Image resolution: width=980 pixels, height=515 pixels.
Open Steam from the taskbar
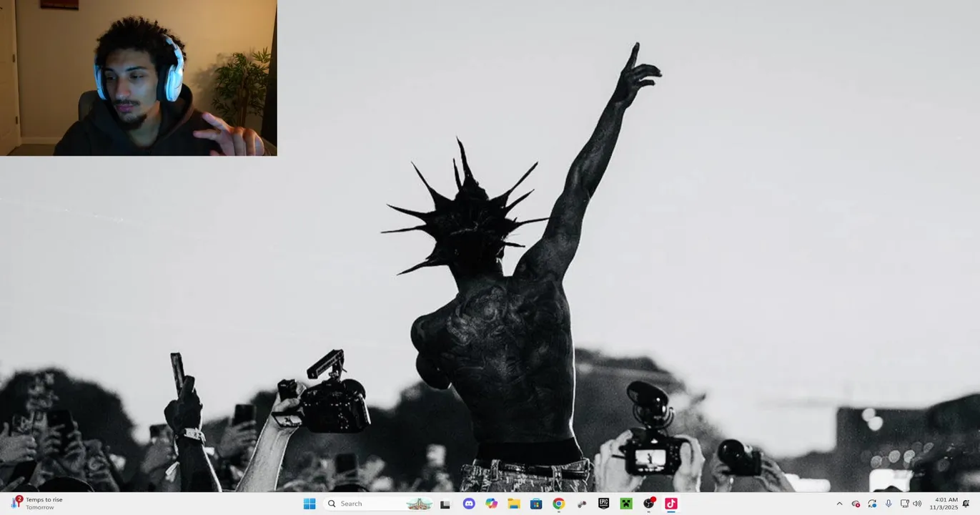[581, 504]
